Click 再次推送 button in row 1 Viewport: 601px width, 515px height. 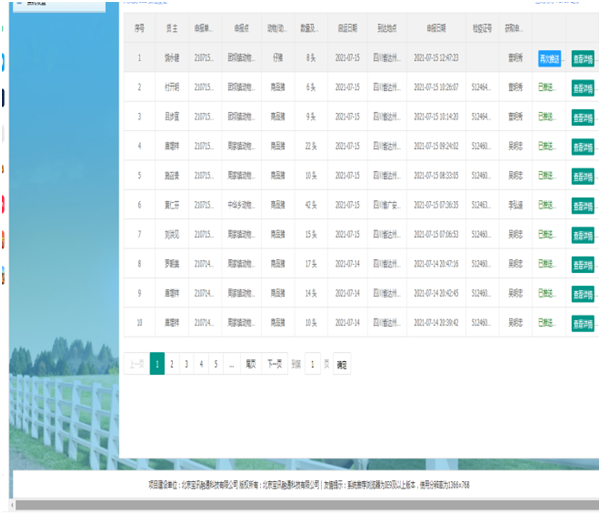tap(551, 58)
